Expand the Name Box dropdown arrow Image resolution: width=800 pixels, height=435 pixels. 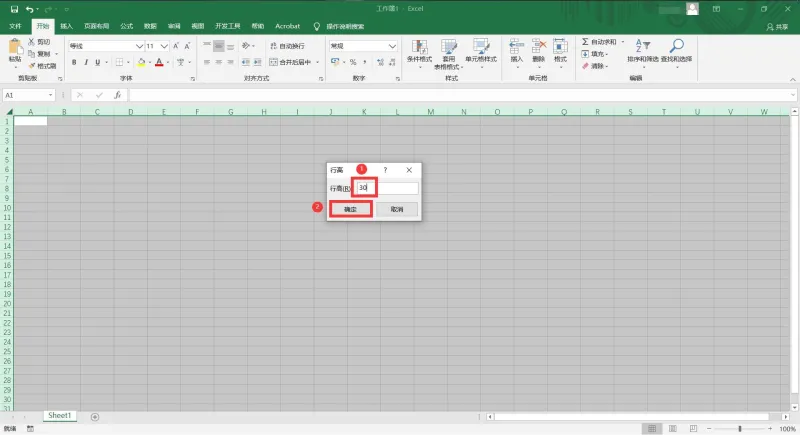pos(51,95)
